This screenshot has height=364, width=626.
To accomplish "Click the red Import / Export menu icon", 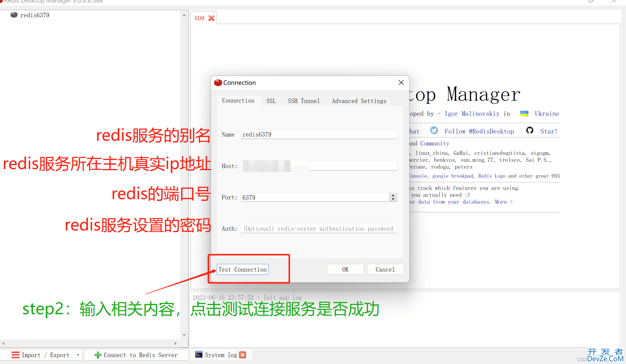I will (15, 355).
